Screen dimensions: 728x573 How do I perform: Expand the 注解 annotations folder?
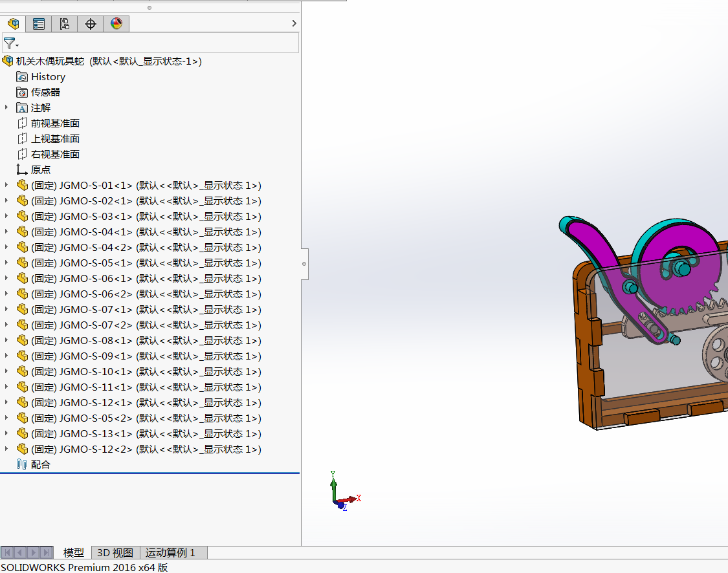pos(6,107)
